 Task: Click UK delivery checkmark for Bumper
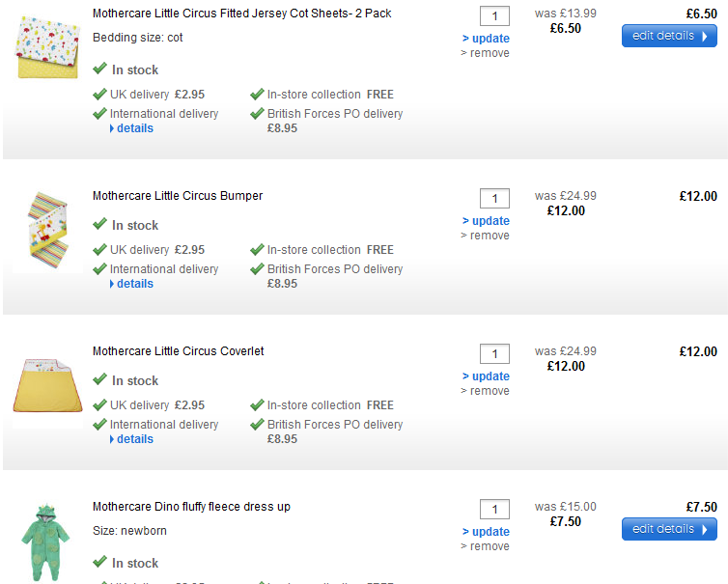(x=99, y=250)
